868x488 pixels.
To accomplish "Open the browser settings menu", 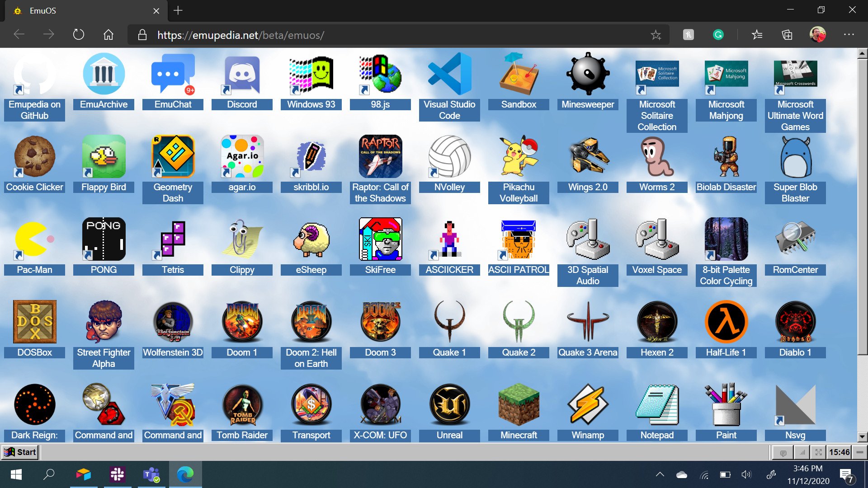I will pos(849,34).
